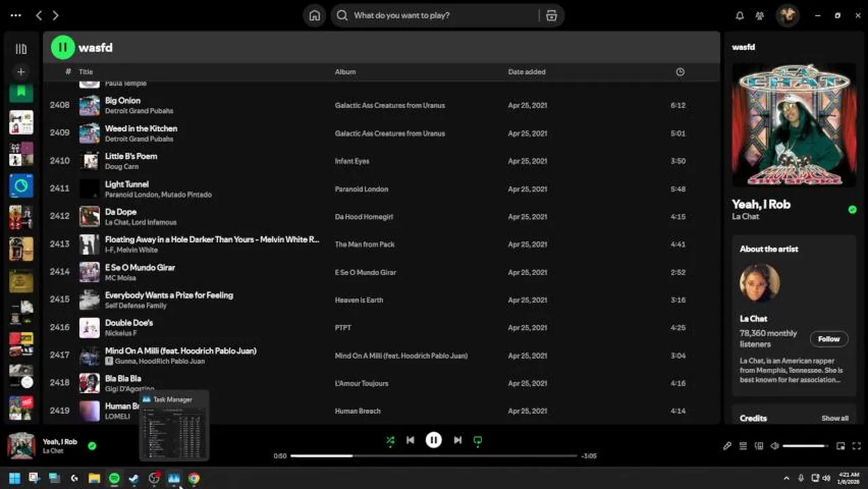Open the blue circle playlist in sidebar
Screen dimensions: 868x489
point(21,185)
